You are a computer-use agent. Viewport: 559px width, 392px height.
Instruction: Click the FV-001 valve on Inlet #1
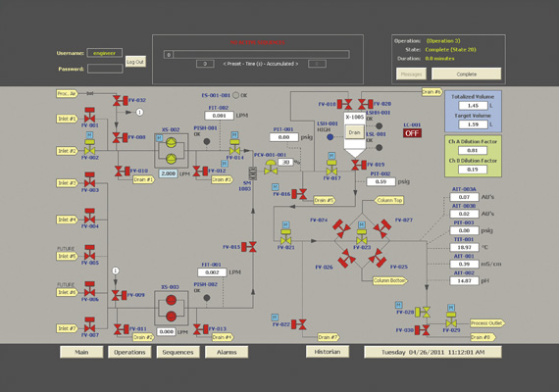click(90, 115)
